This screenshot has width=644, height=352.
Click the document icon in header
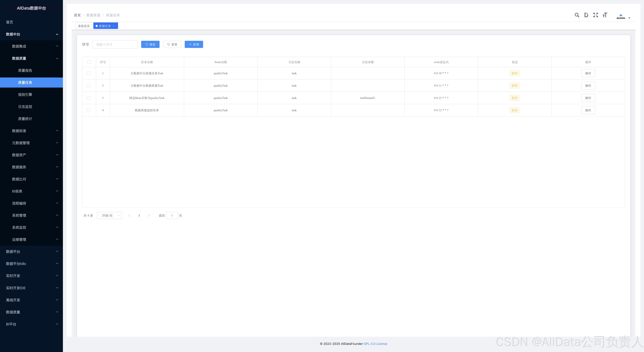[x=586, y=15]
